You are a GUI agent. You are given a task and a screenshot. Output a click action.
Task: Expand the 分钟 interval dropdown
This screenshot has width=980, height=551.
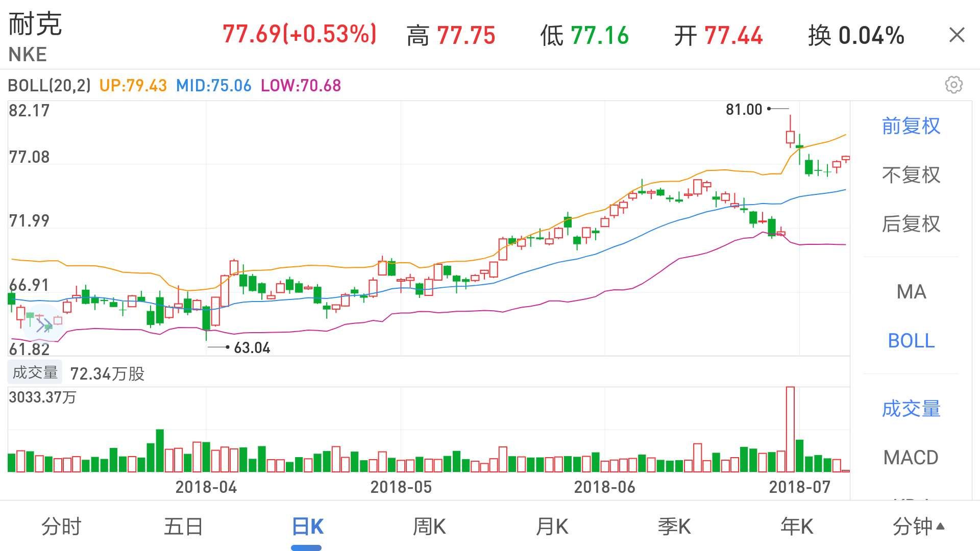point(918,526)
